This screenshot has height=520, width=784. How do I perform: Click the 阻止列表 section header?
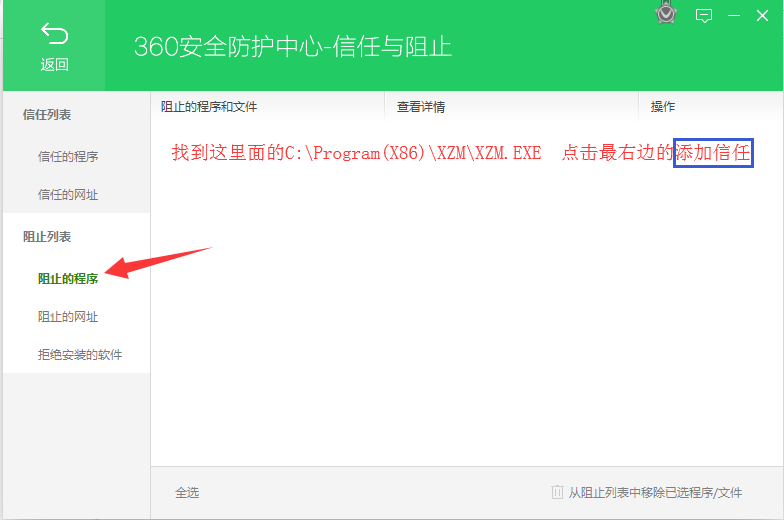click(47, 236)
